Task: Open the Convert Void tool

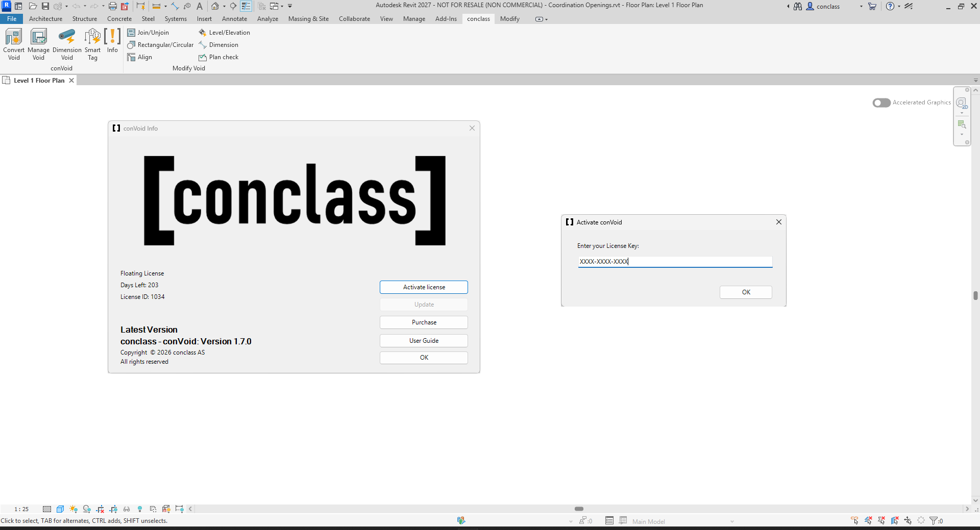Action: pyautogui.click(x=14, y=44)
